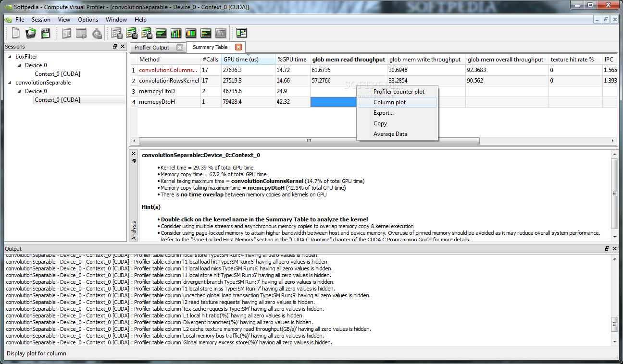Select the convolutionRowsKernel method cell
The width and height of the screenshot is (623, 364).
pyautogui.click(x=169, y=81)
